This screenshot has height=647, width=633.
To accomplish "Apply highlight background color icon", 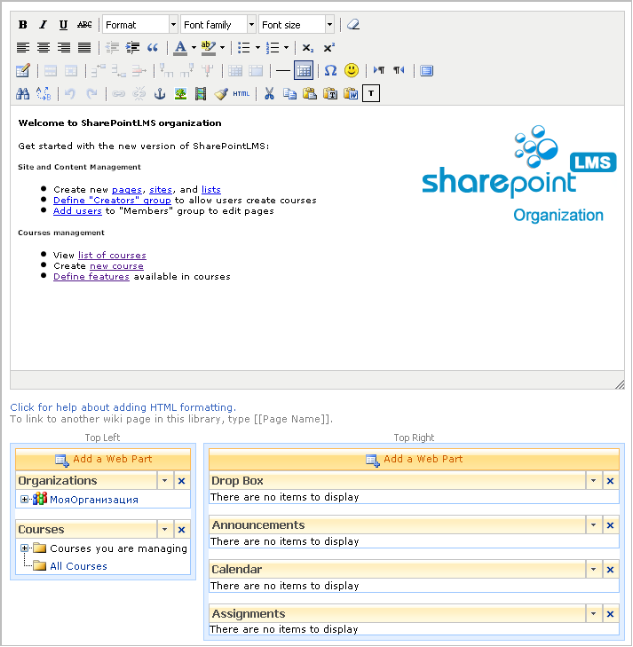I will [208, 48].
